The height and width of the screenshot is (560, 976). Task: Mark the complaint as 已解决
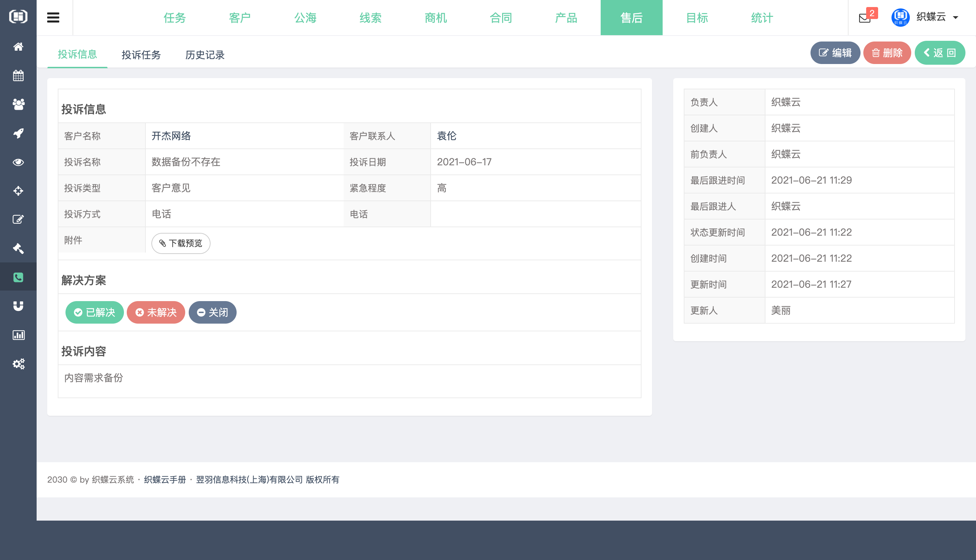point(94,312)
